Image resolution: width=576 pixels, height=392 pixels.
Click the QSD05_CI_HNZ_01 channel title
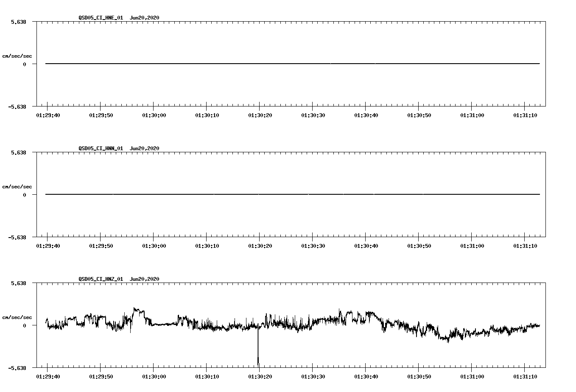[x=101, y=279]
